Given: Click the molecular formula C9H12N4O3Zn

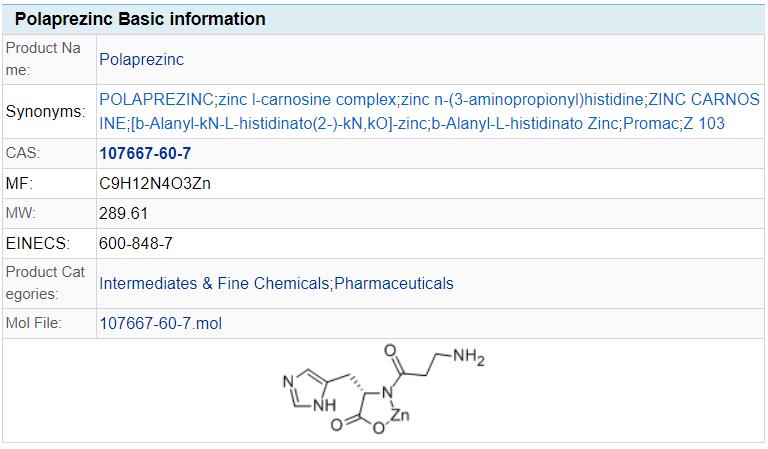Looking at the screenshot, I should [x=155, y=184].
